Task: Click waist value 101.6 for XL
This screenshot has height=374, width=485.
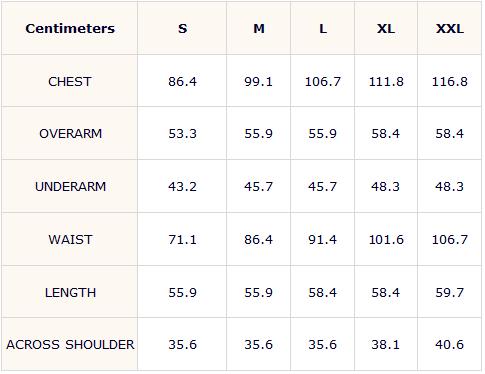Action: point(386,239)
